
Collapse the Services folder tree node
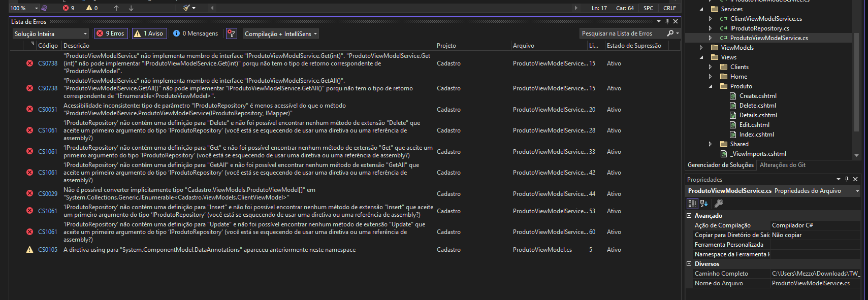701,9
